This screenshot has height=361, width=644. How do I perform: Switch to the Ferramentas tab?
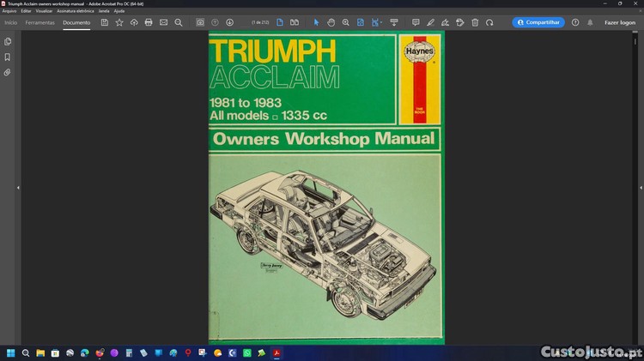(39, 22)
